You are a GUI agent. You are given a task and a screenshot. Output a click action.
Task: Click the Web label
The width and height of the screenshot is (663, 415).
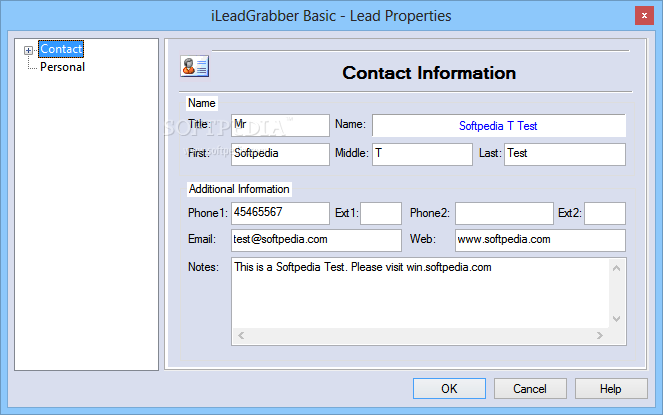click(x=422, y=239)
